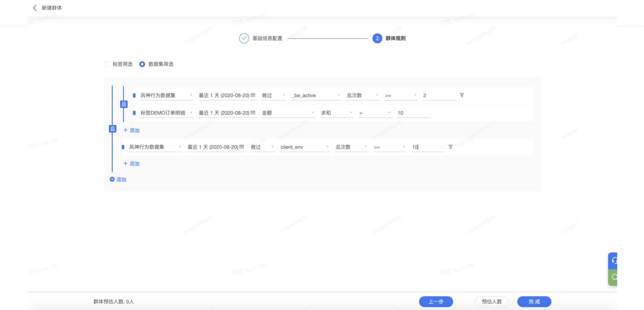Click the 预估人数 button
644x310 pixels.
491,302
